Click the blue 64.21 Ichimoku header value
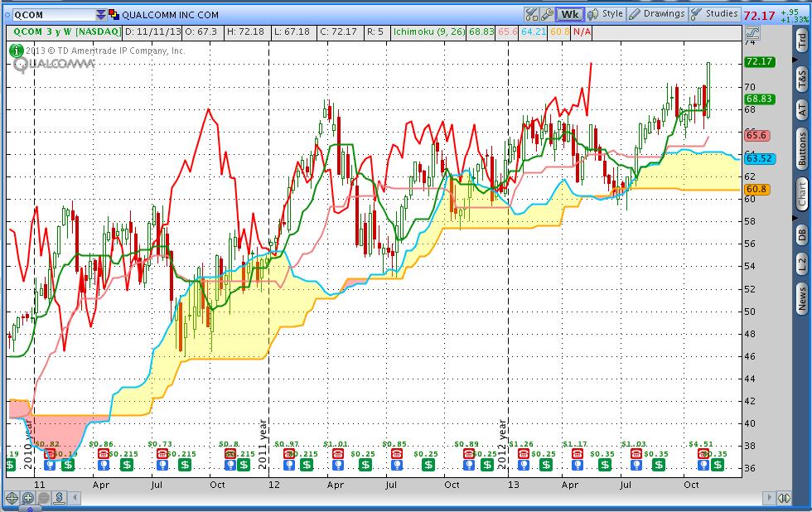Screen dimensions: 812x512 (x=534, y=32)
